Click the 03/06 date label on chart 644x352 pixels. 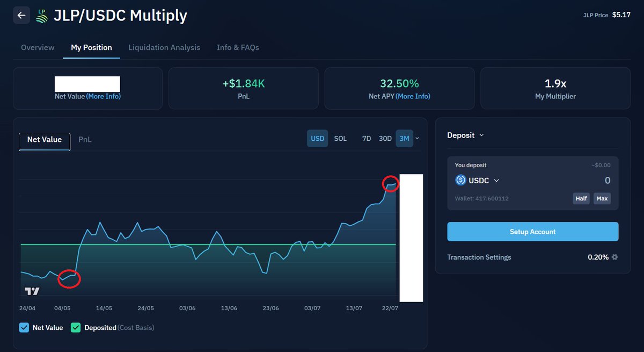187,308
